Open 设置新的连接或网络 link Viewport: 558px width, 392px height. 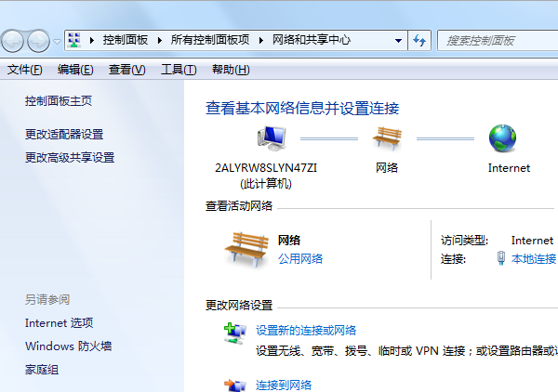tap(306, 331)
